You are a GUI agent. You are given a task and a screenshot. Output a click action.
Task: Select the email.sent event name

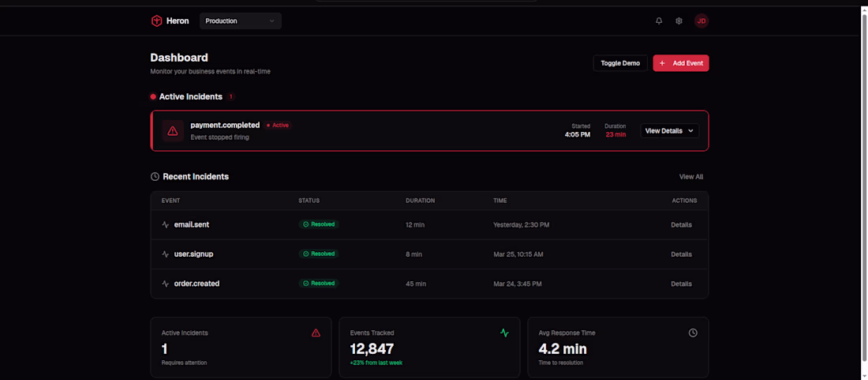pyautogui.click(x=192, y=225)
